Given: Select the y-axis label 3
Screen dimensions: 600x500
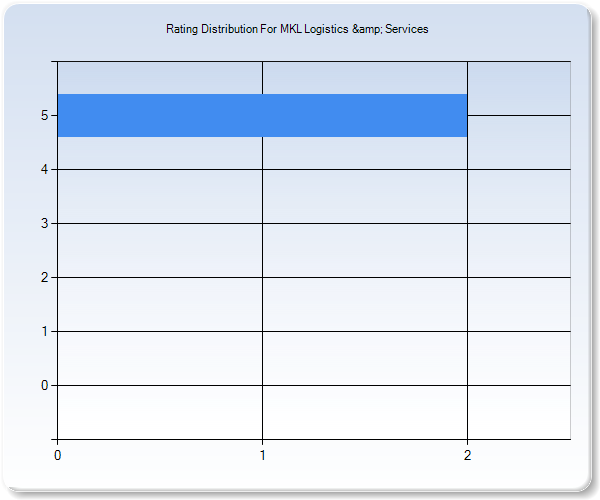Looking at the screenshot, I should (44, 223).
